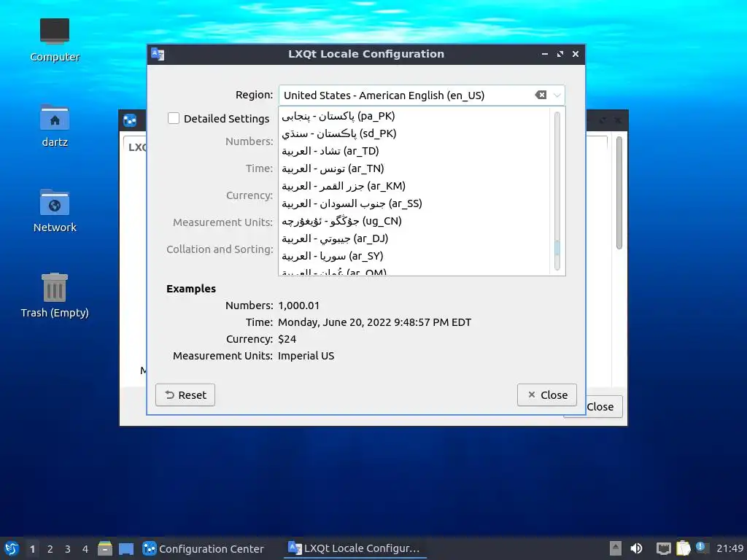747x560 pixels.
Task: Pick the ar_SS locale option
Action: (414, 203)
